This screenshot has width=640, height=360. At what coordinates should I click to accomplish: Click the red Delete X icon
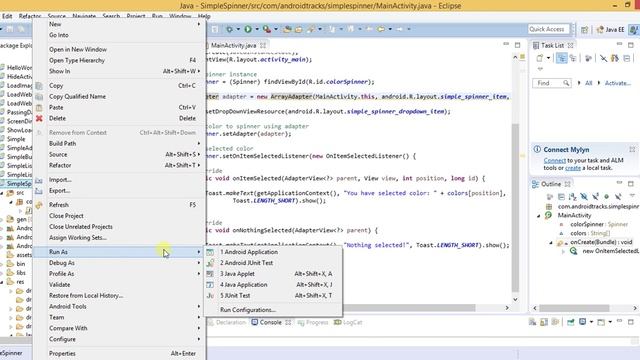[39, 118]
